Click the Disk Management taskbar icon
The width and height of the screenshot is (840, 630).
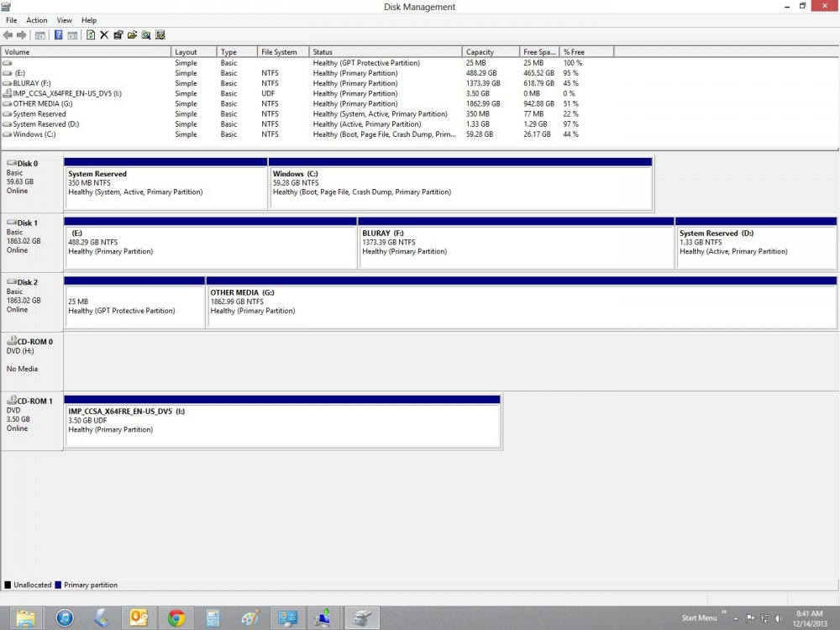361,617
